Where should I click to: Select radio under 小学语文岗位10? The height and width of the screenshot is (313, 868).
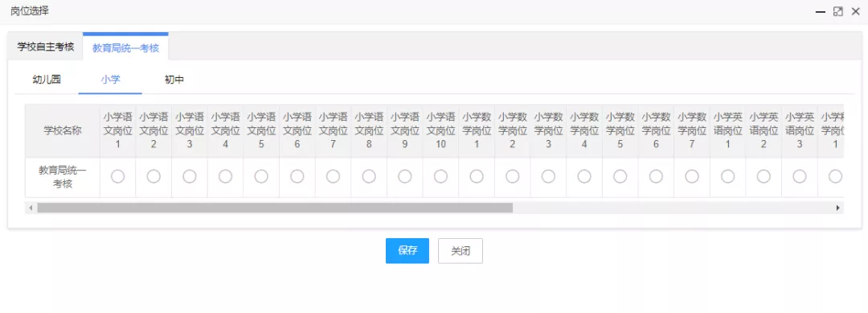(440, 176)
